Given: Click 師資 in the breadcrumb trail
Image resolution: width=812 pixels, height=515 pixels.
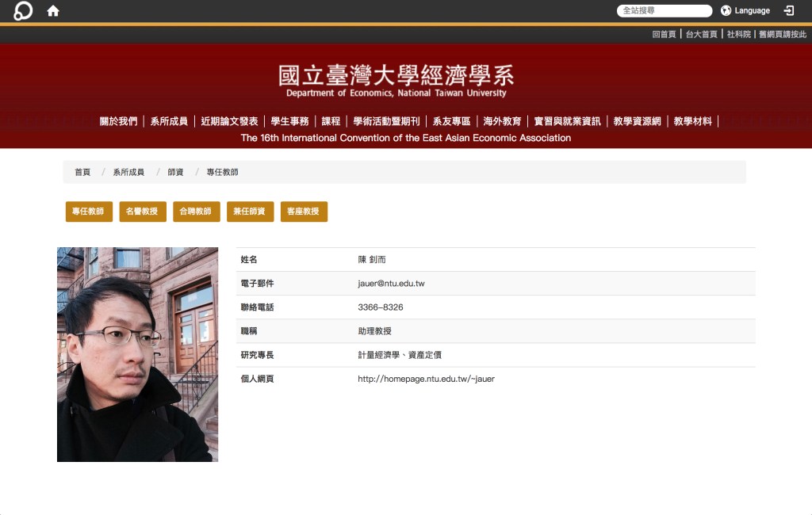Looking at the screenshot, I should (175, 171).
